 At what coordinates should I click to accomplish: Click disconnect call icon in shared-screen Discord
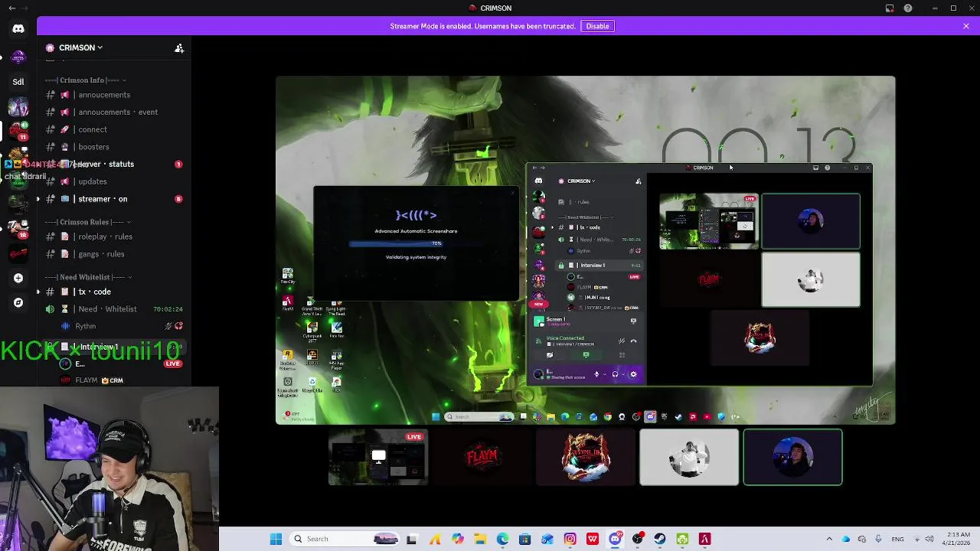click(633, 341)
